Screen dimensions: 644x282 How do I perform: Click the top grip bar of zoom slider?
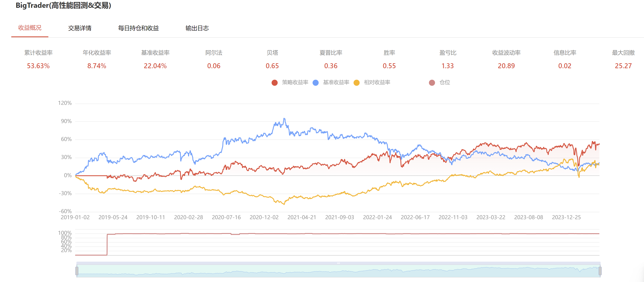coord(338,263)
